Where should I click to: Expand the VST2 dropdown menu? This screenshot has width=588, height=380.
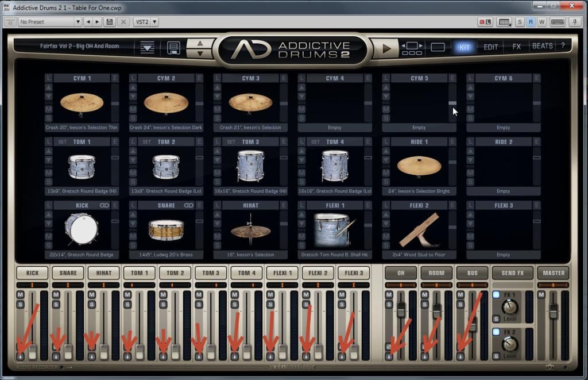pyautogui.click(x=146, y=22)
